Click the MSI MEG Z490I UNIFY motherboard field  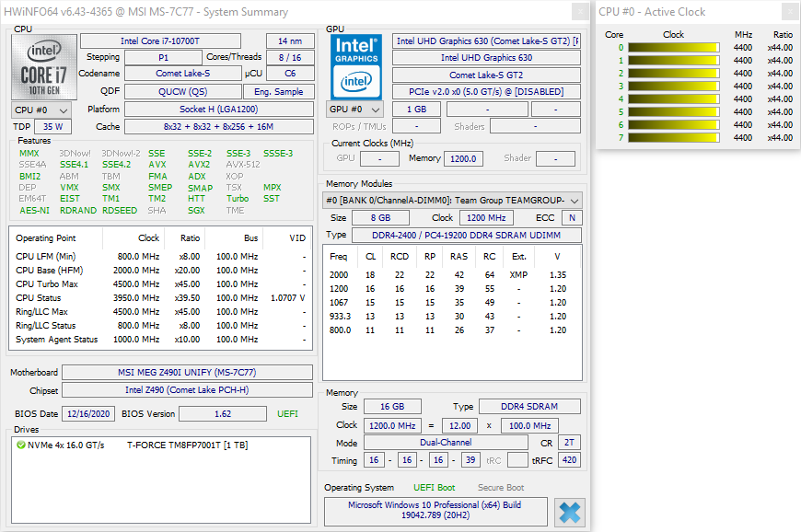187,373
